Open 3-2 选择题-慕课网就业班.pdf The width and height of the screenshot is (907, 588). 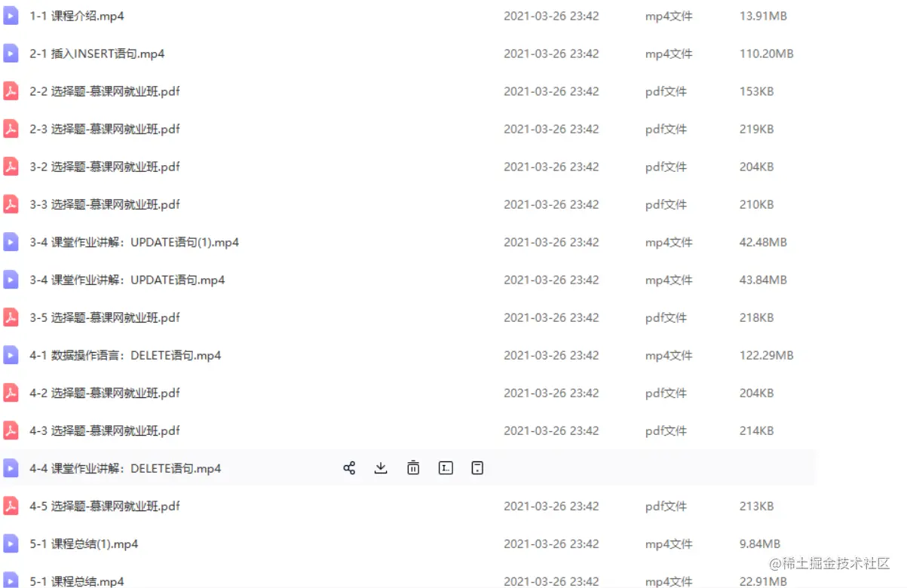click(x=105, y=167)
